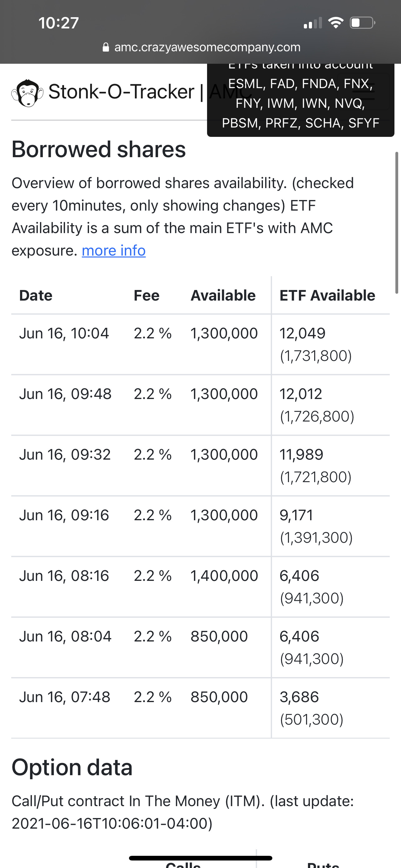Tap the 10:27 clock in status bar
The image size is (401, 868).
click(x=59, y=23)
